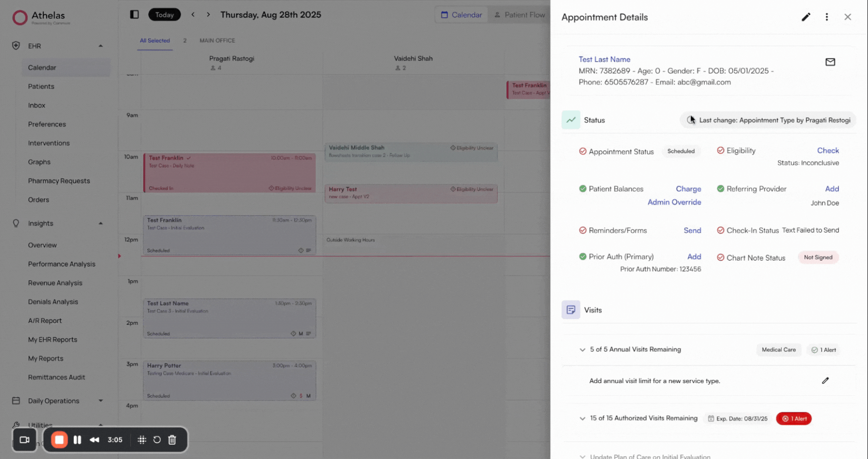Toggle the sidebar panel layout icon

(134, 14)
